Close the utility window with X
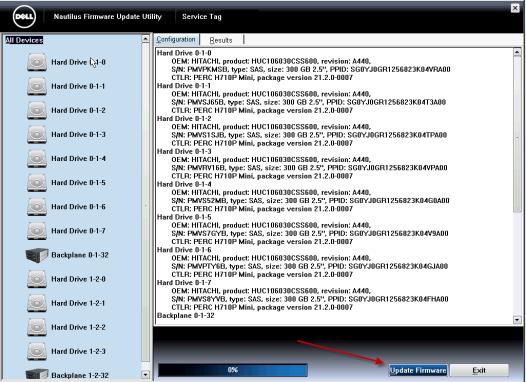Viewport: 526px width, 382px height. [515, 8]
